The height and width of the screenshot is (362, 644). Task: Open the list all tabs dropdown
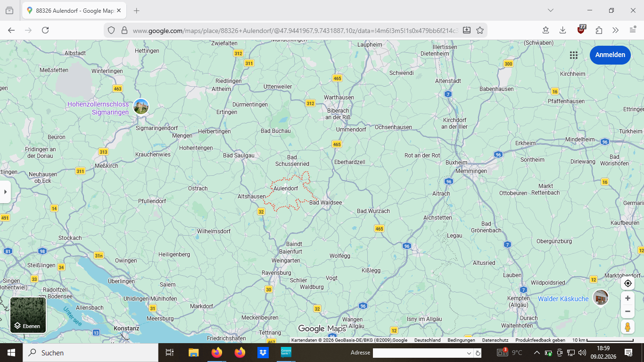pos(550,10)
